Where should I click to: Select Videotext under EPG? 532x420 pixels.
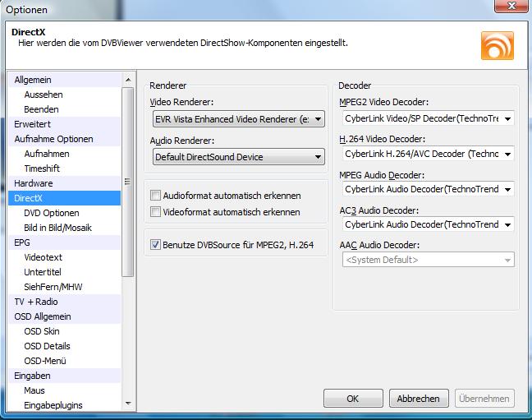(44, 257)
